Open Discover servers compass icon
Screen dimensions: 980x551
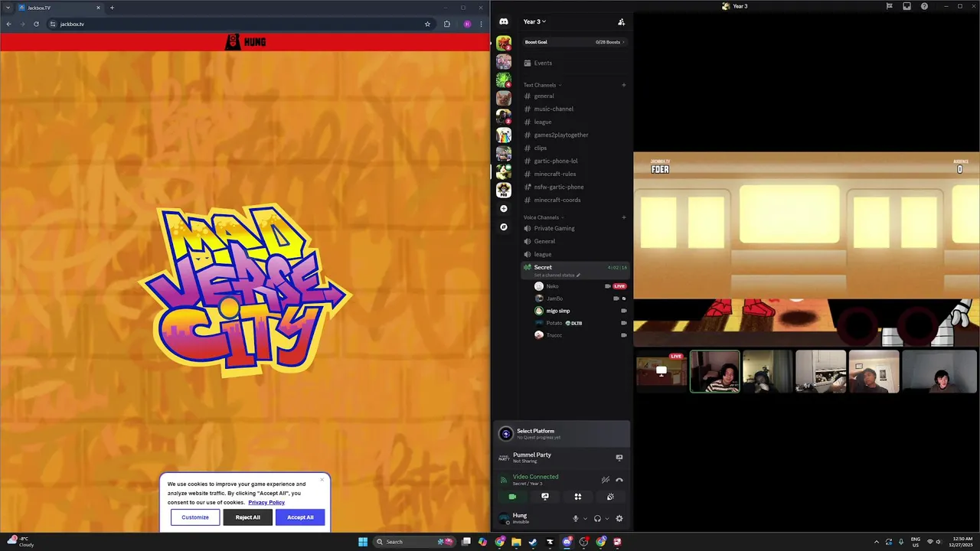coord(504,227)
